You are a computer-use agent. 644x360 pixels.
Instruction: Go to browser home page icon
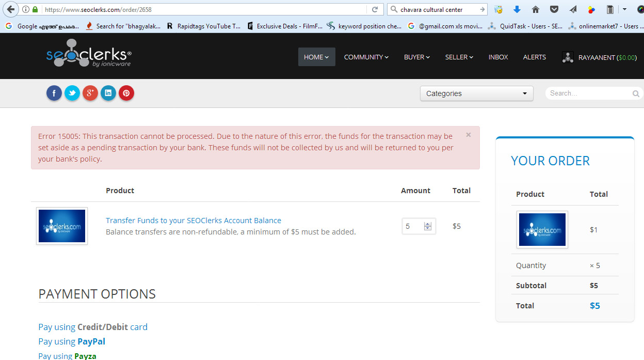[536, 9]
